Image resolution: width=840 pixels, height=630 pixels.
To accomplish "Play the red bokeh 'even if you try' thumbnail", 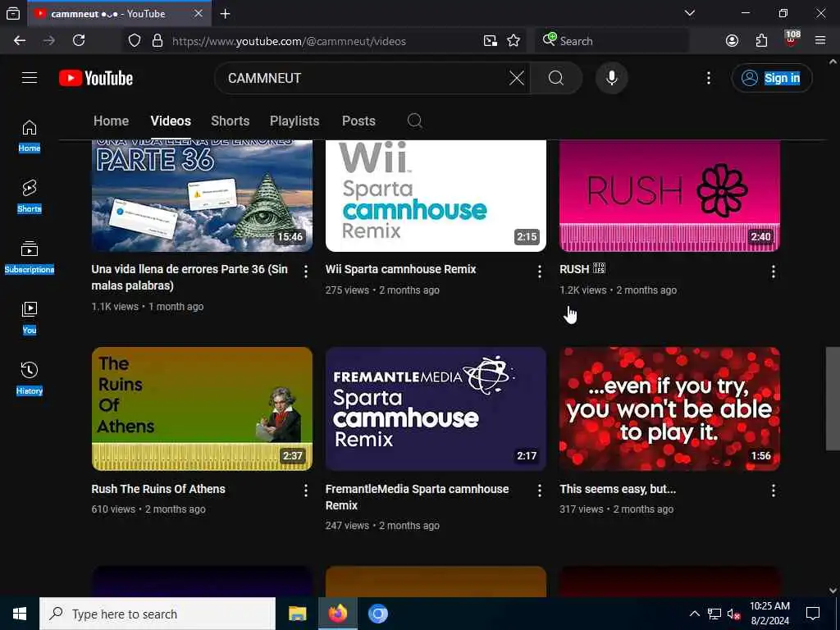I will click(x=669, y=409).
